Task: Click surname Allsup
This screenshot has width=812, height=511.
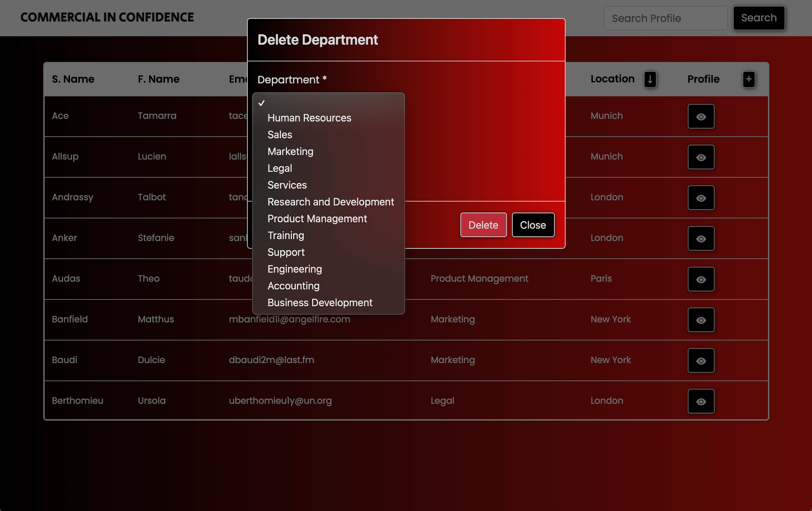Action: click(65, 157)
